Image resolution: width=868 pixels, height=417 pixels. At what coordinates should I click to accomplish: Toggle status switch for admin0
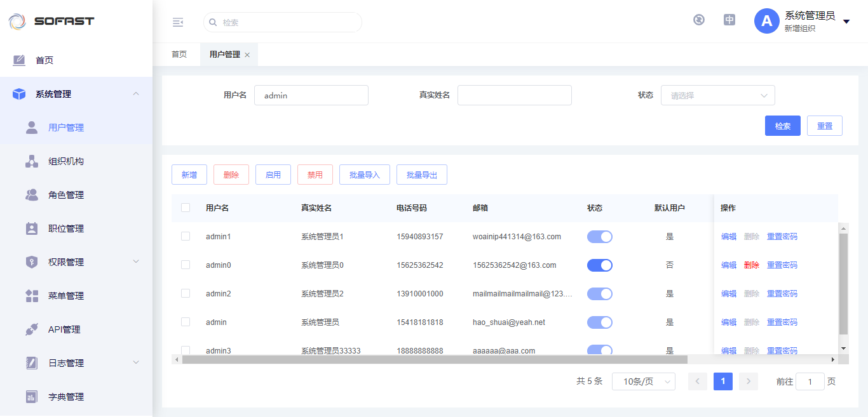(x=599, y=265)
